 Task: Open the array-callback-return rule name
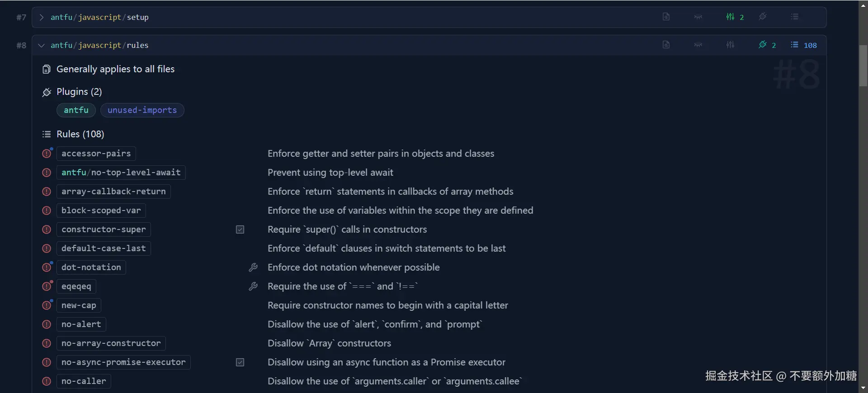[113, 192]
